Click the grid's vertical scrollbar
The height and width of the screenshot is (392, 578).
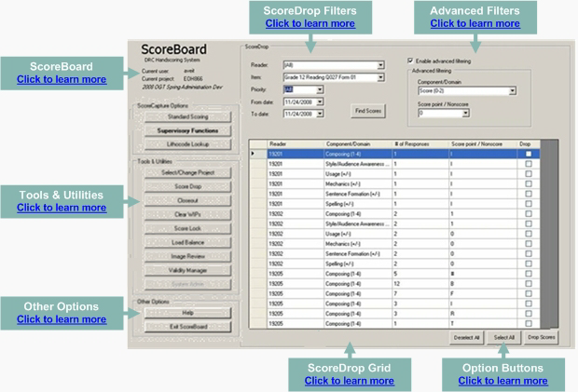click(548, 233)
